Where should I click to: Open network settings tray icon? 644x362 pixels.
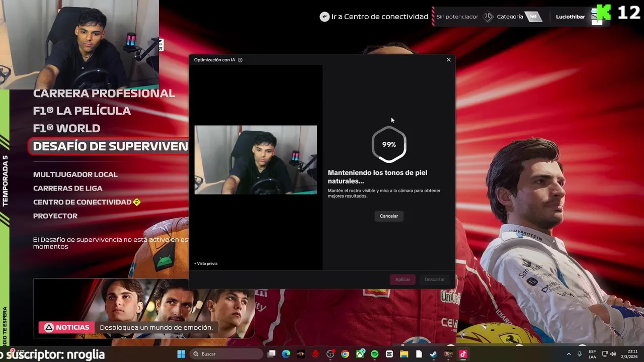coord(605,354)
